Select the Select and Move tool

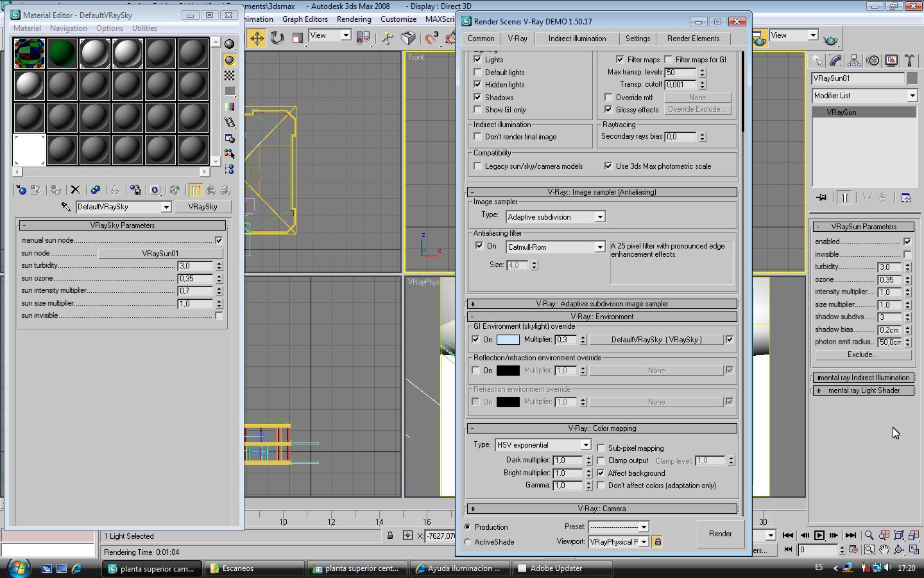257,38
